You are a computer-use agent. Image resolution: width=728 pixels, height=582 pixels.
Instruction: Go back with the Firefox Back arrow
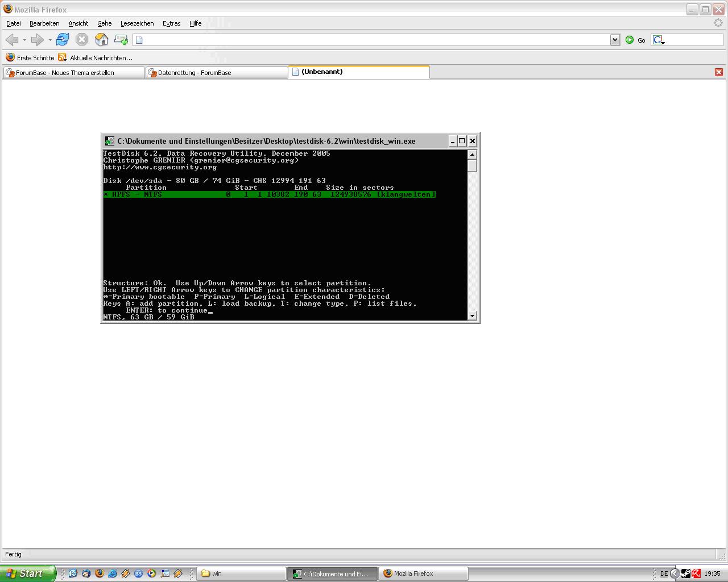coord(12,40)
